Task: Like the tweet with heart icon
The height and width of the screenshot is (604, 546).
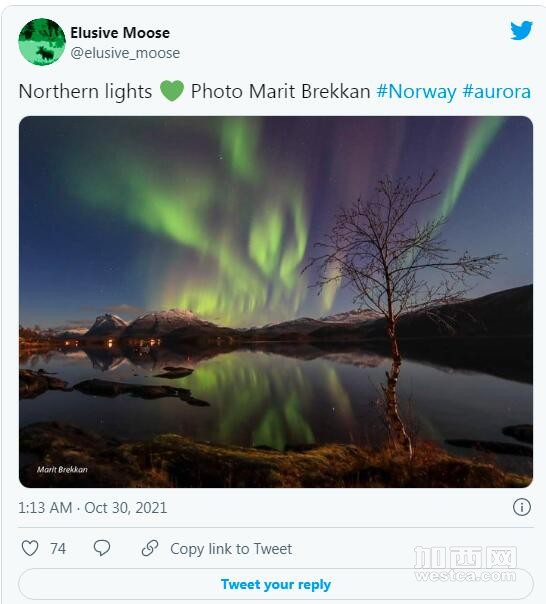Action: 30,548
